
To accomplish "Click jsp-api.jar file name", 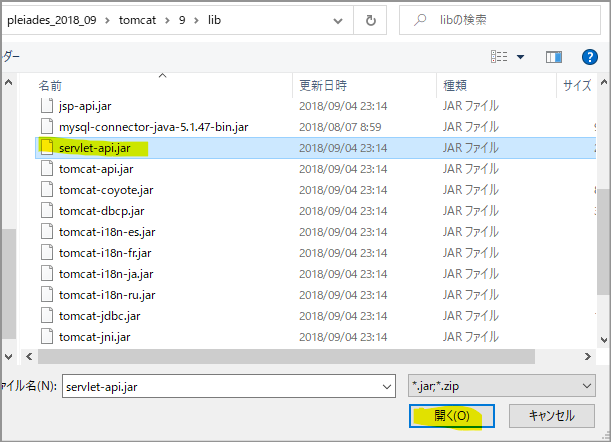I will [x=85, y=106].
